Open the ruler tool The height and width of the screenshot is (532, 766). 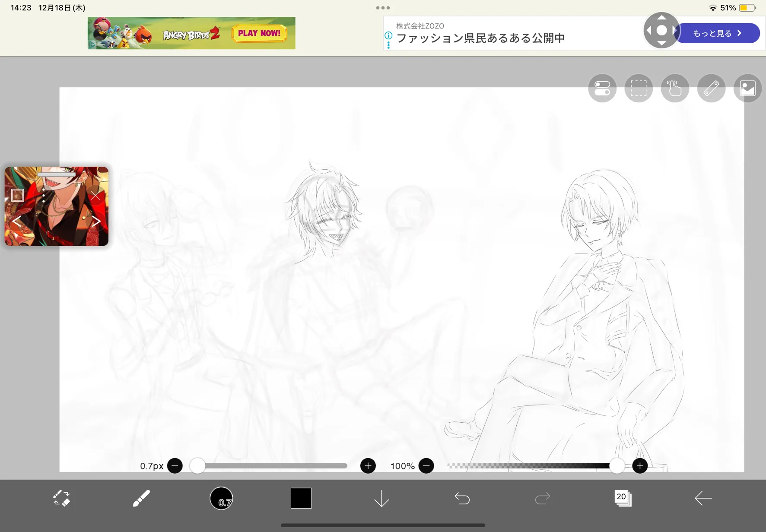coord(711,89)
